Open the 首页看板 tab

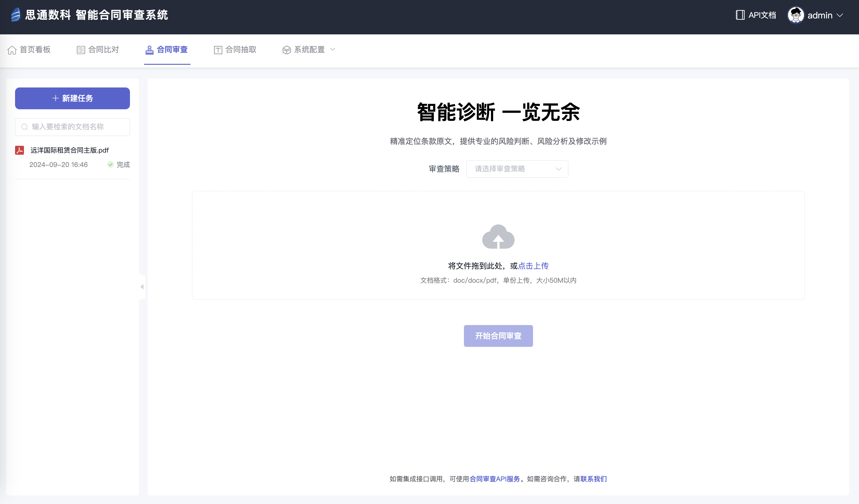pos(29,50)
